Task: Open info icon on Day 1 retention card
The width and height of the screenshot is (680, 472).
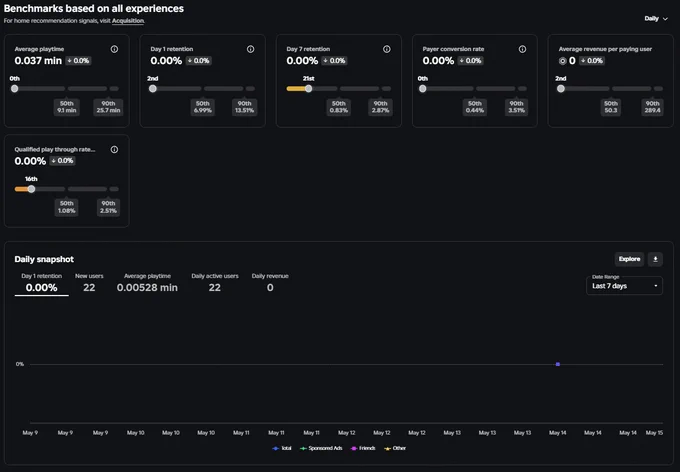Action: point(250,49)
